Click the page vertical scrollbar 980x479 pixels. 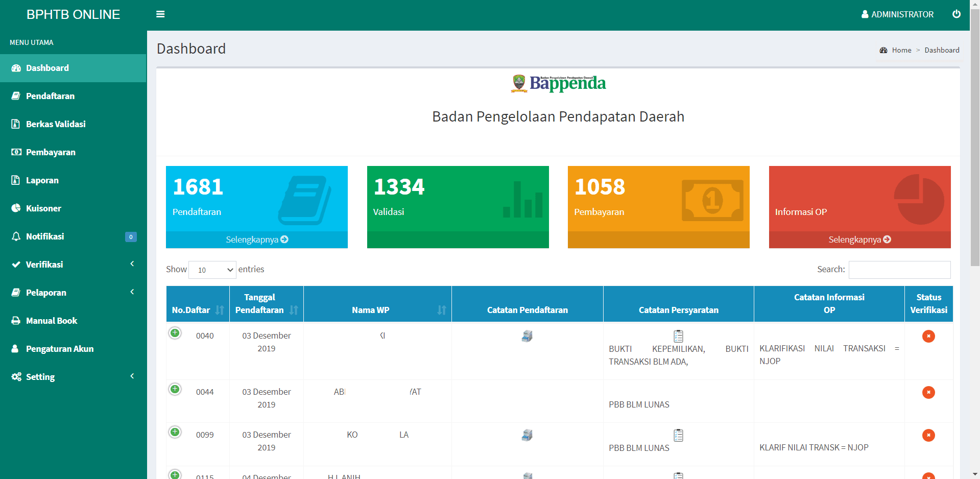975,138
